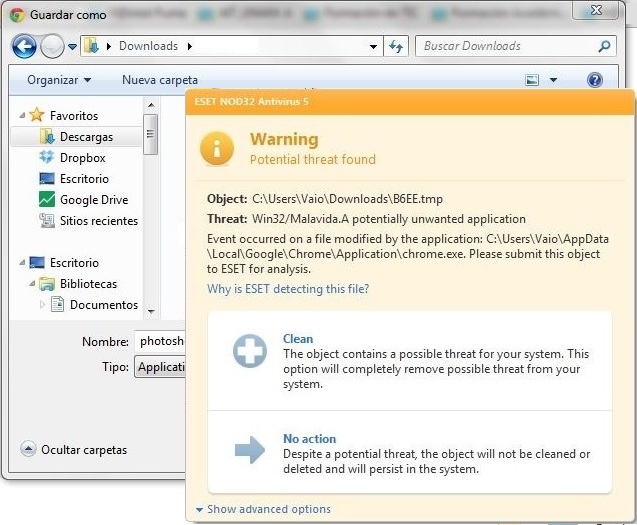This screenshot has width=637, height=525.
Task: Click the Downloads folder icon in address bar
Action: coord(91,46)
